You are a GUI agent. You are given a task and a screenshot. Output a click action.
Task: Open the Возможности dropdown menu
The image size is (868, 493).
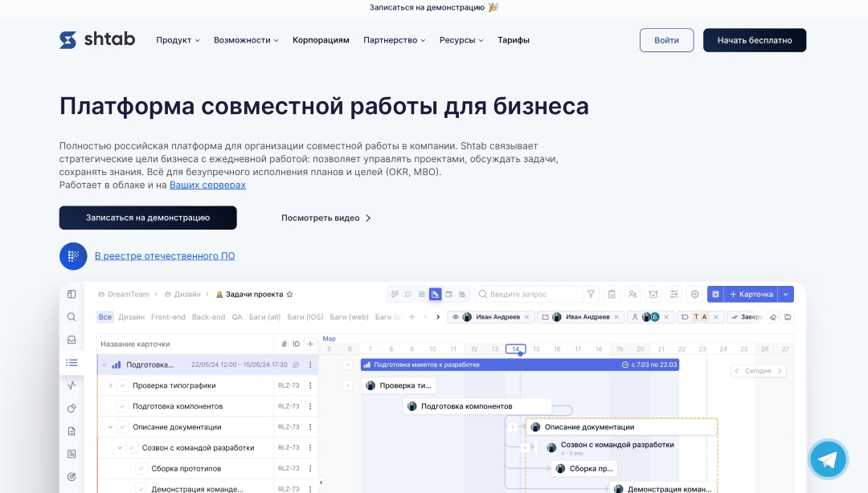tap(247, 40)
